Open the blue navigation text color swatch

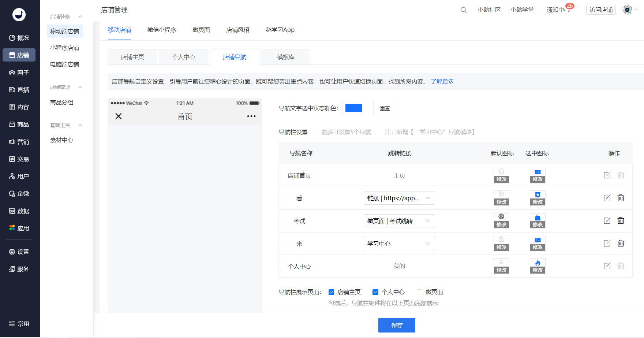click(x=353, y=108)
